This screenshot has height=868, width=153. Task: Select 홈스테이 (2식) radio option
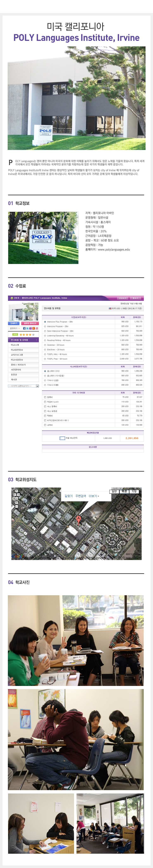point(45,371)
